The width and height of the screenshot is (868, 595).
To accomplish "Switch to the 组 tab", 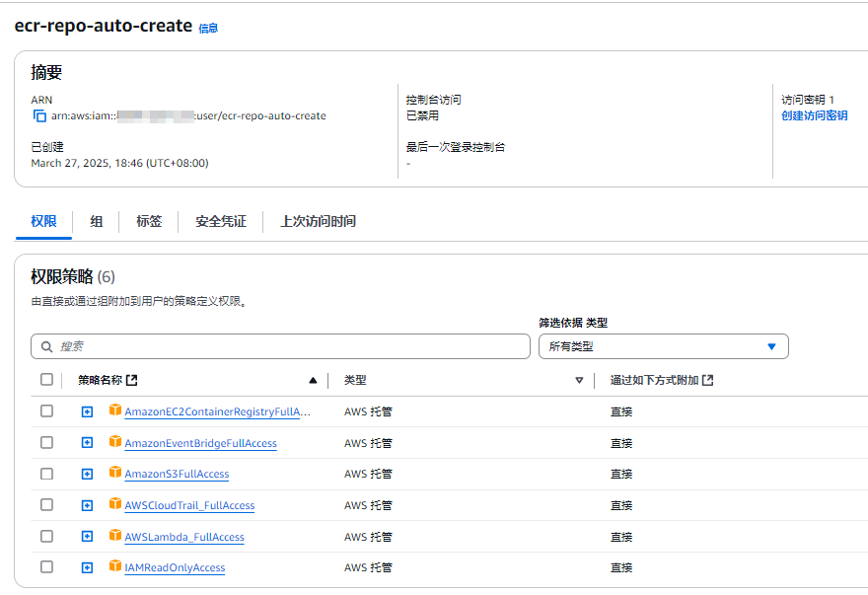I will point(97,221).
